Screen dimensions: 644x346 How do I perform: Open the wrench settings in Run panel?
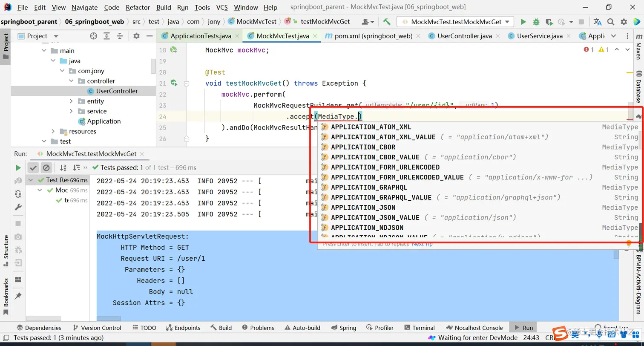[x=18, y=207]
